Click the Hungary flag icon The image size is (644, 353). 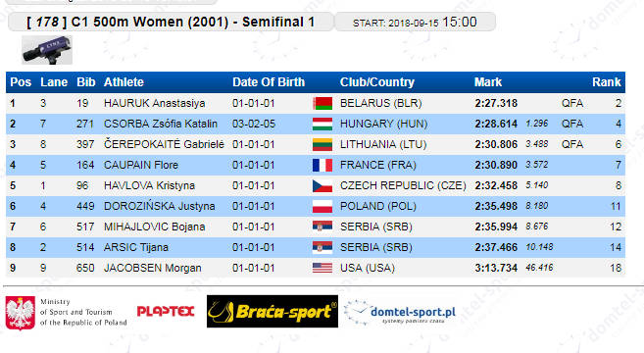pyautogui.click(x=322, y=124)
